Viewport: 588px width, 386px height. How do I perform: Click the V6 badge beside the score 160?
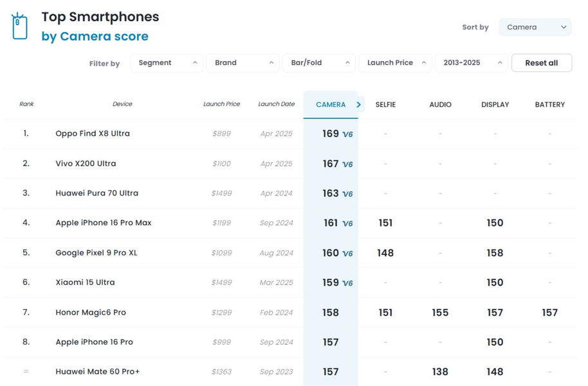(x=347, y=253)
